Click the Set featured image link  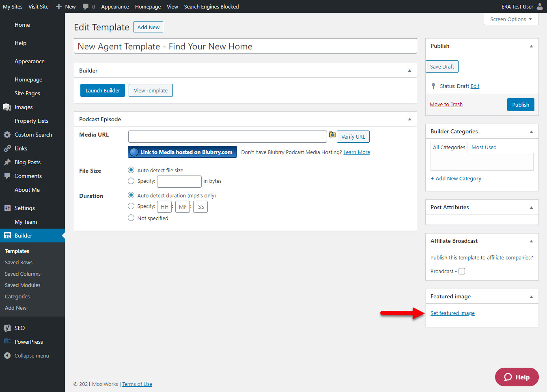(452, 313)
